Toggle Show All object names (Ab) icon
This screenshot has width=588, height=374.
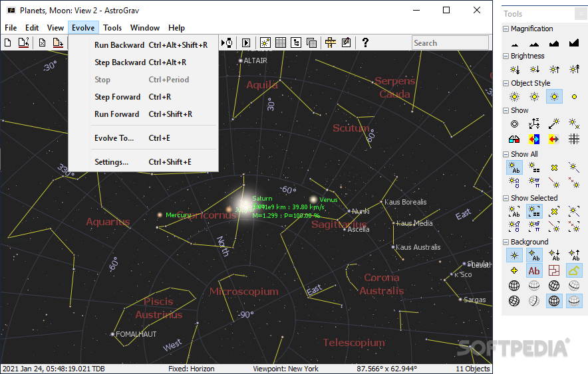(x=515, y=167)
